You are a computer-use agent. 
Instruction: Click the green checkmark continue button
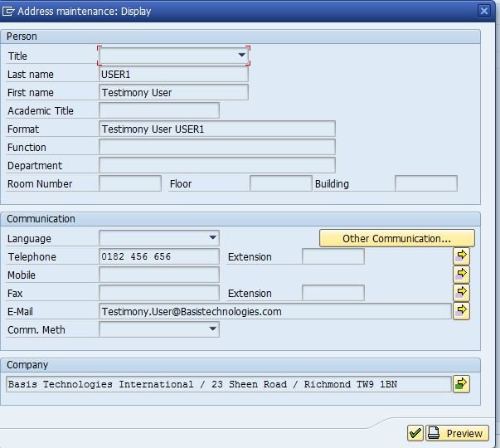click(415, 433)
